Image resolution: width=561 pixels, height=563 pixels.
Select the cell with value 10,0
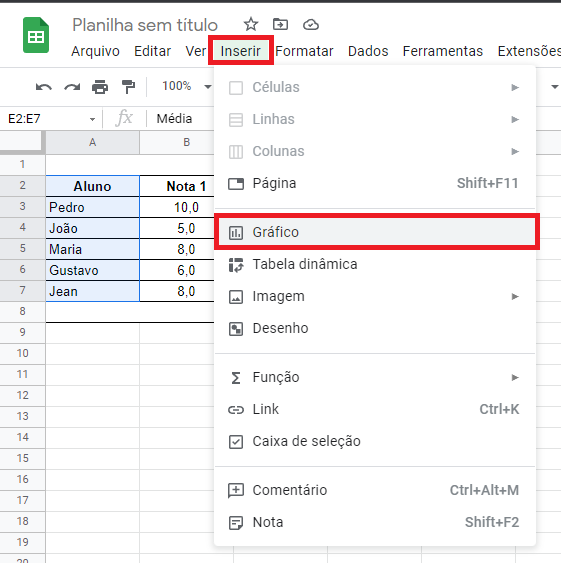(177, 207)
